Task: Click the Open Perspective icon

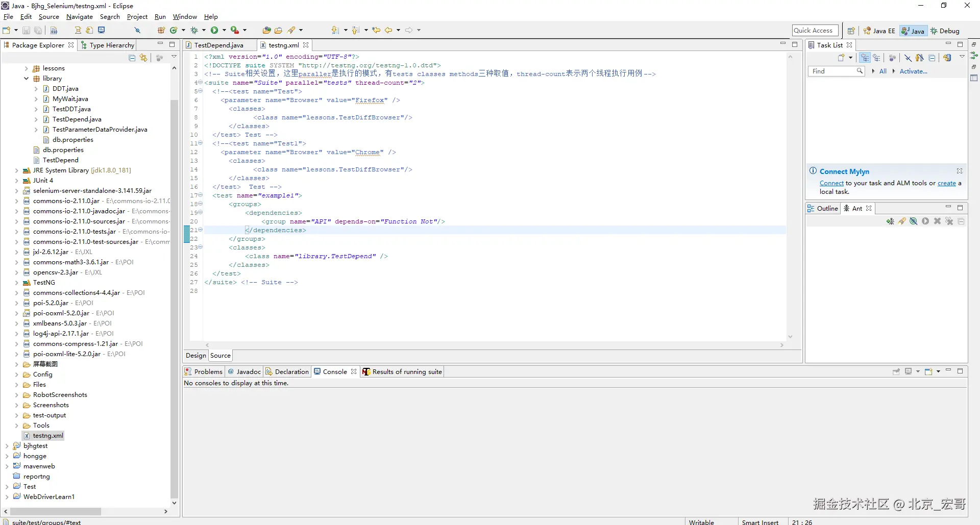Action: (851, 31)
